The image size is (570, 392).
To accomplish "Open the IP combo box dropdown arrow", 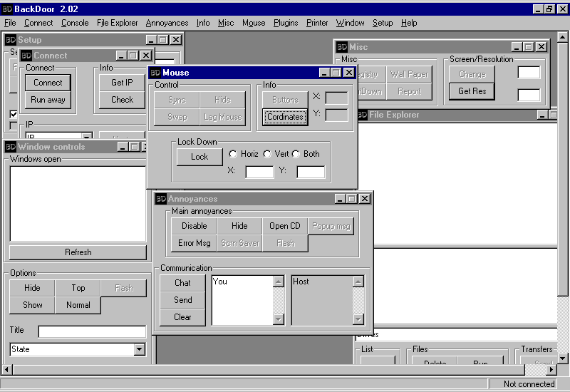I will point(87,137).
